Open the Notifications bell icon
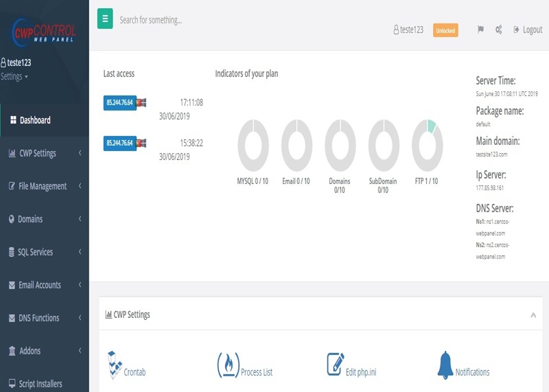This screenshot has width=549, height=392. pos(445,365)
